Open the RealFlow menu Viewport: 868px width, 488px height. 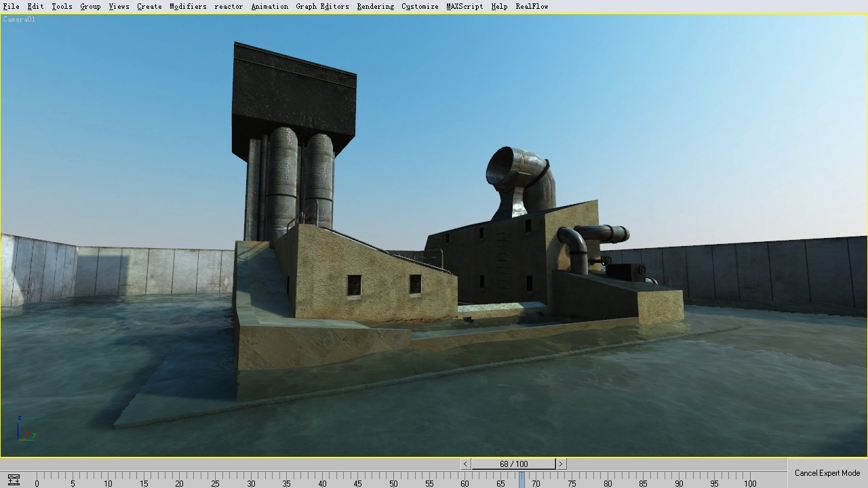click(532, 6)
